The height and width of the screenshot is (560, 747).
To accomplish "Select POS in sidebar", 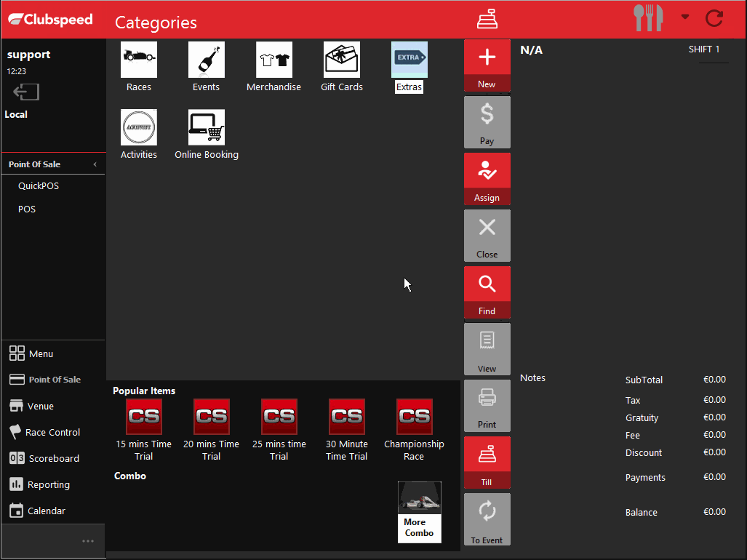I will (27, 209).
